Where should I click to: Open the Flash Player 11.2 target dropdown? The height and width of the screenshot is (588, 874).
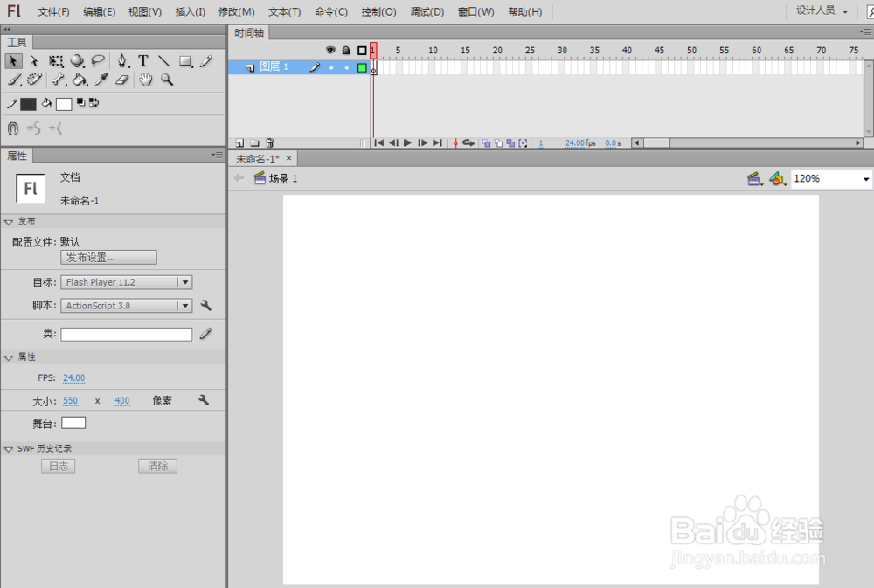185,282
